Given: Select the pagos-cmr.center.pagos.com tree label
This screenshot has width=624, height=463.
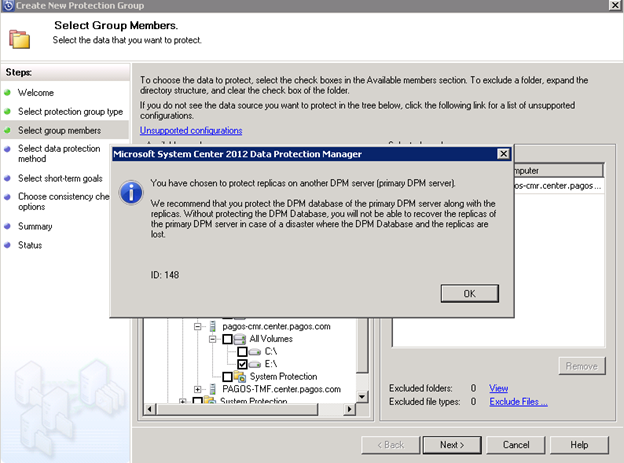Looking at the screenshot, I should tap(276, 326).
